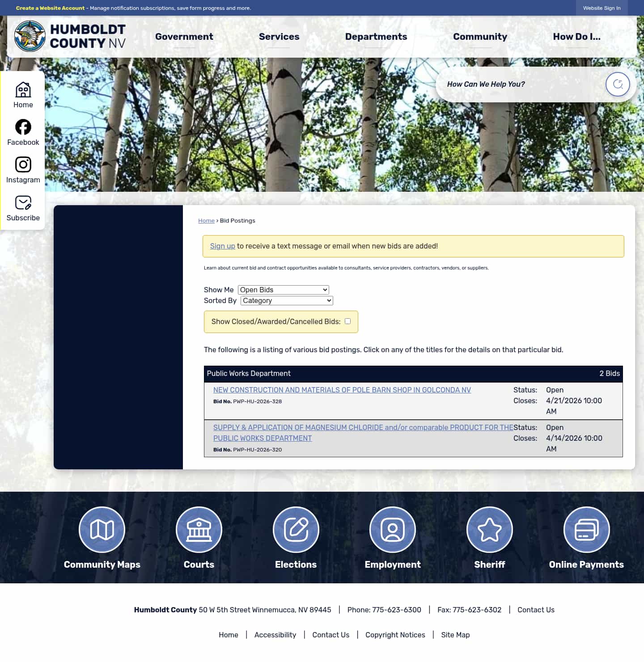This screenshot has height=662, width=644.
Task: Open the Sorted By dropdown
Action: pyautogui.click(x=286, y=300)
